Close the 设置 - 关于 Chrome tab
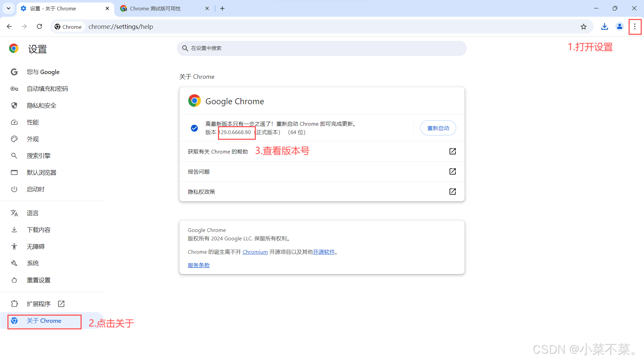This screenshot has width=644, height=360. pos(107,8)
